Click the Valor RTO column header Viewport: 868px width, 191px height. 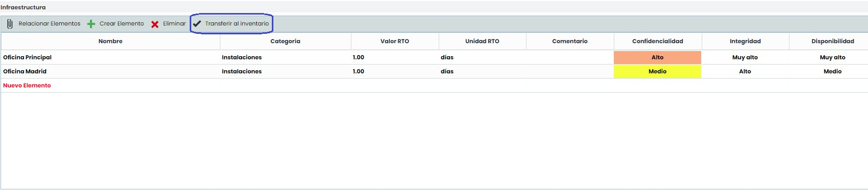394,41
